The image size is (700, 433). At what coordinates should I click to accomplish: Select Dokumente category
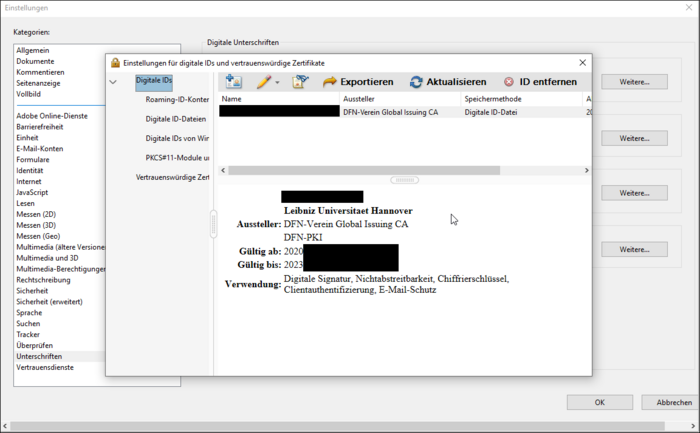point(35,61)
